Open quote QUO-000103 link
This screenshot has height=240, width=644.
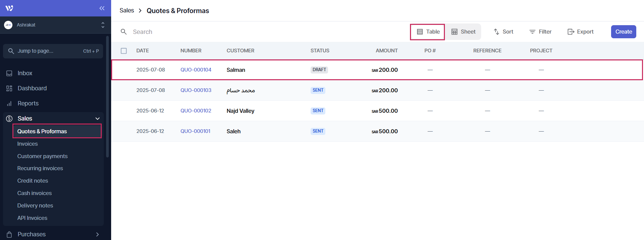(x=196, y=90)
